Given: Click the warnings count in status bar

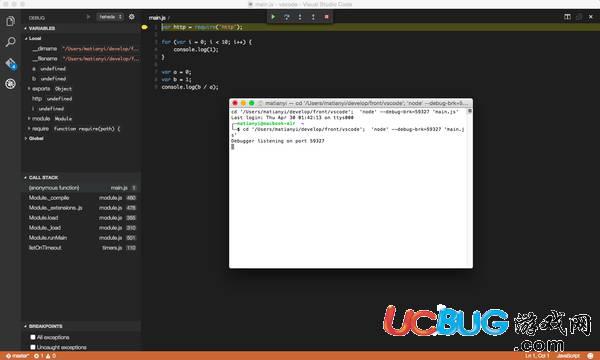Looking at the screenshot, I should point(51,356).
